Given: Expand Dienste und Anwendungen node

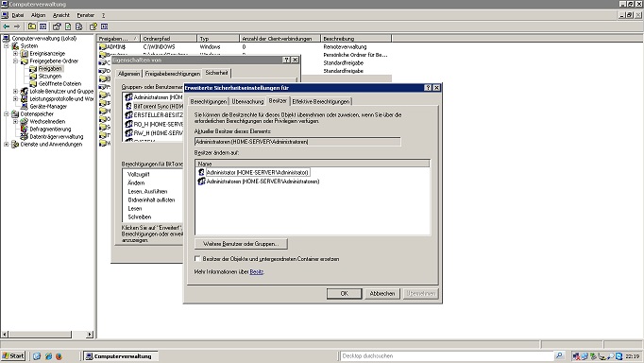Looking at the screenshot, I should 7,145.
